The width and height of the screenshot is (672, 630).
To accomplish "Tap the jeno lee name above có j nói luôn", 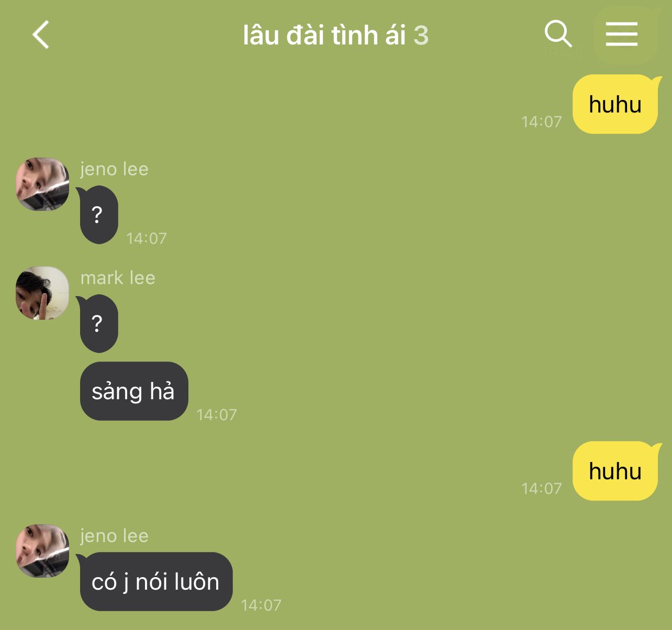I will (114, 536).
